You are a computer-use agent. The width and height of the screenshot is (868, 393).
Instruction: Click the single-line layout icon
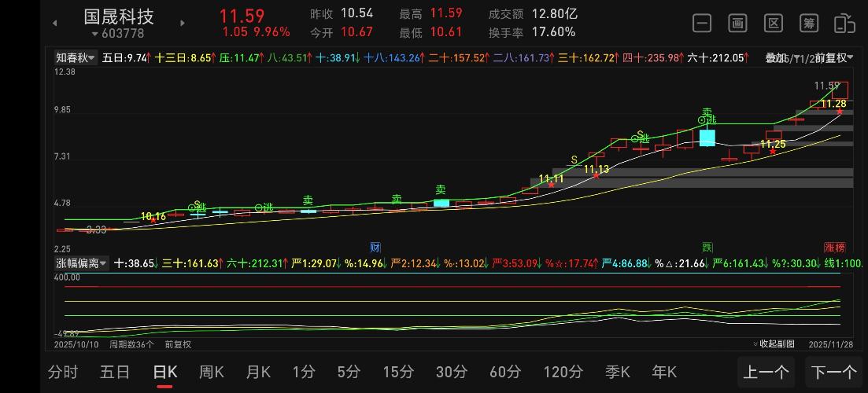702,24
